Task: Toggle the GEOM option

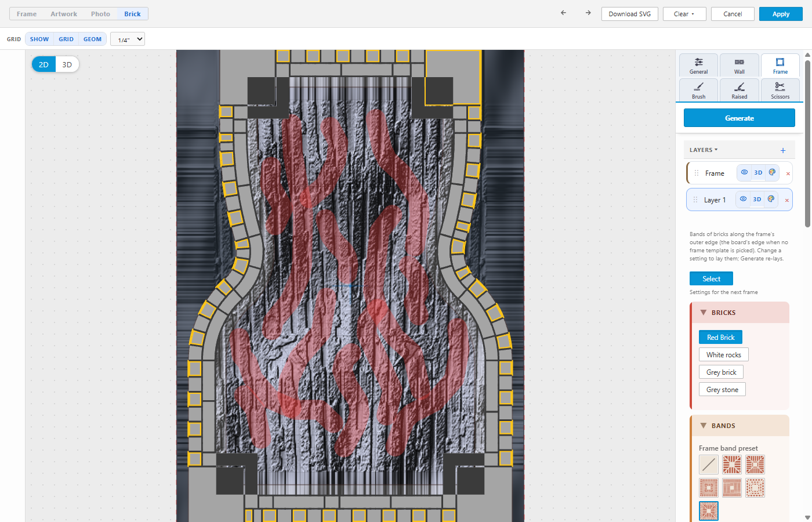Action: (x=93, y=39)
